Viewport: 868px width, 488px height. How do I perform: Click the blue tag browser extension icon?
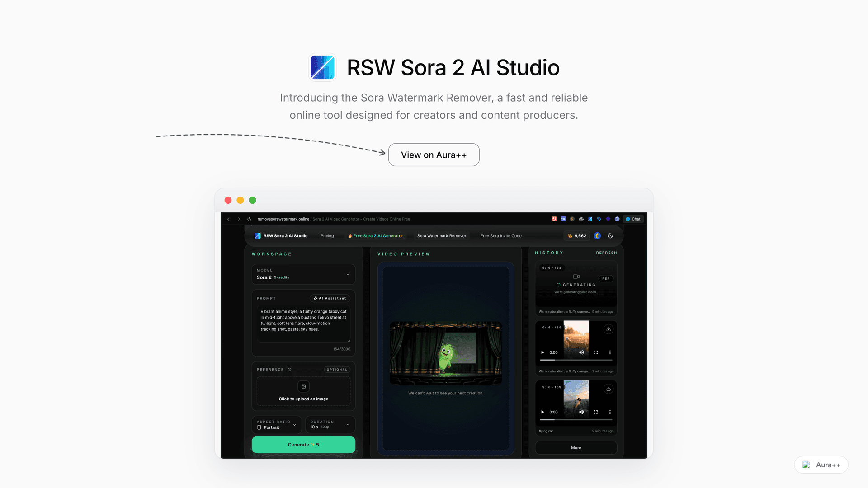point(599,219)
